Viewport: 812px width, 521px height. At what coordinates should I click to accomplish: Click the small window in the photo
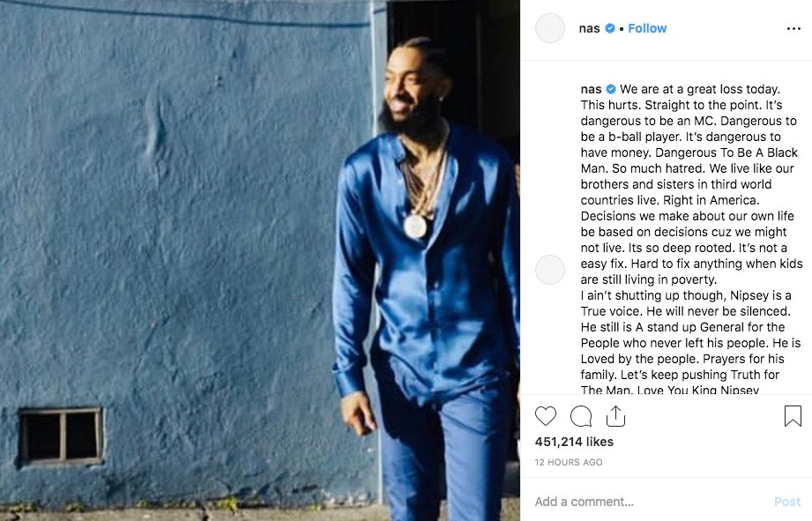[61, 435]
